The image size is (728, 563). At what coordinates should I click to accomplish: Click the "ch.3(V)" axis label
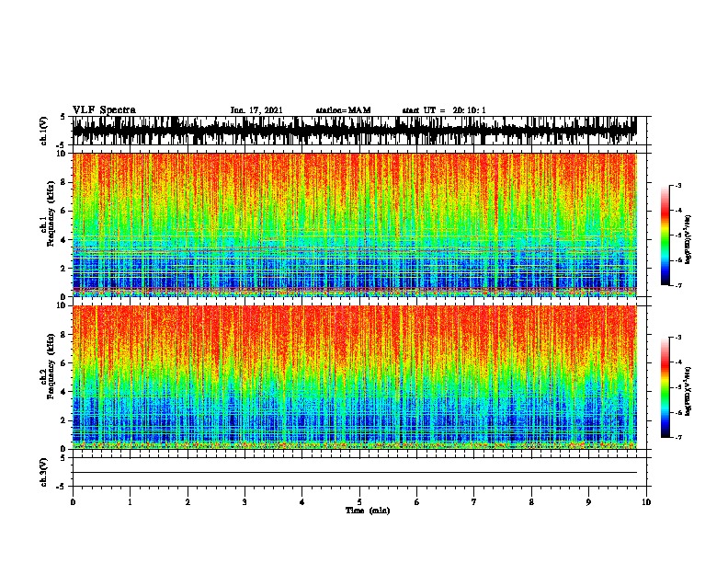(44, 472)
